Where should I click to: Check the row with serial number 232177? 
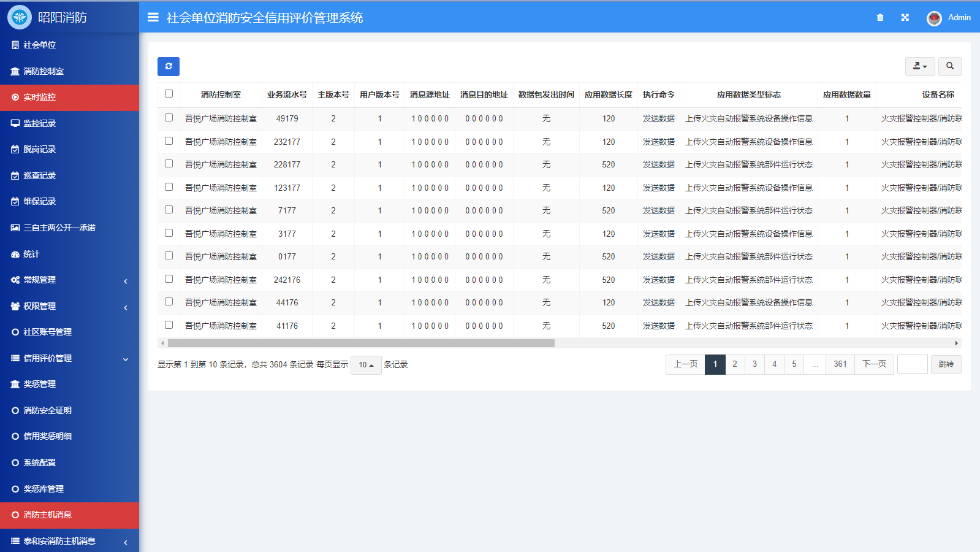tap(169, 140)
